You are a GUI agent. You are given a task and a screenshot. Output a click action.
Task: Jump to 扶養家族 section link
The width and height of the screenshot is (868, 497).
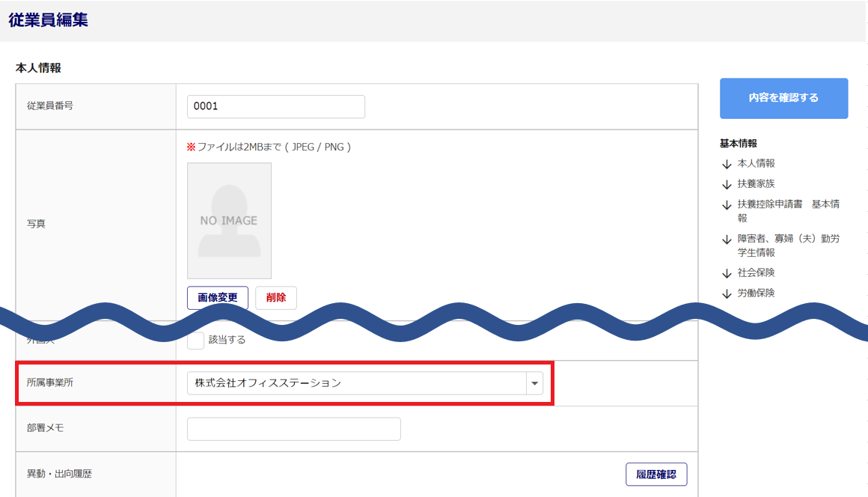point(756,183)
